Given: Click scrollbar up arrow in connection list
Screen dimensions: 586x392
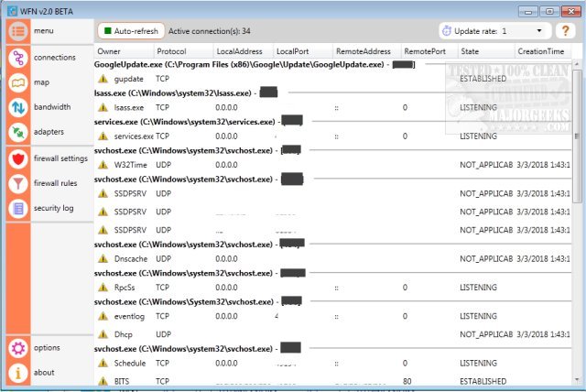Looking at the screenshot, I should point(577,64).
